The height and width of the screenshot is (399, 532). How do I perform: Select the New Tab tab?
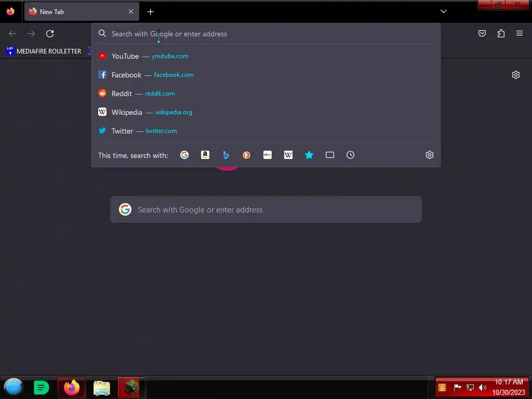[x=82, y=11]
